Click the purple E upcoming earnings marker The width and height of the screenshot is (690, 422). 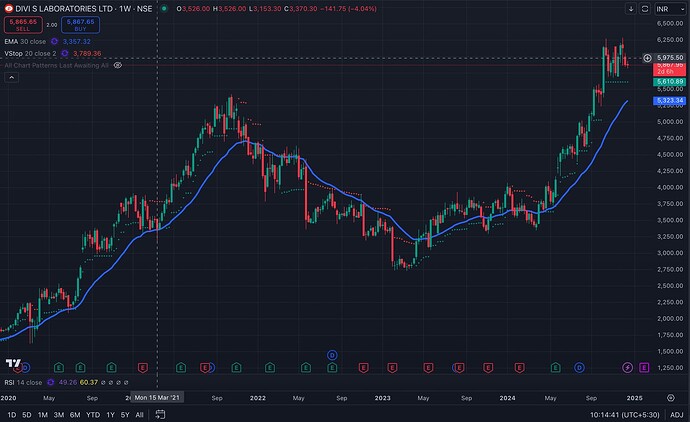pyautogui.click(x=644, y=367)
